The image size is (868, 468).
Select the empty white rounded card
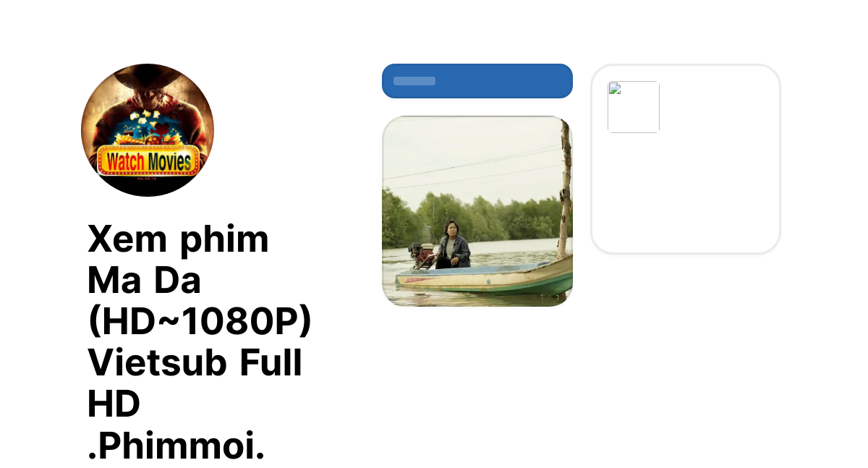click(686, 159)
